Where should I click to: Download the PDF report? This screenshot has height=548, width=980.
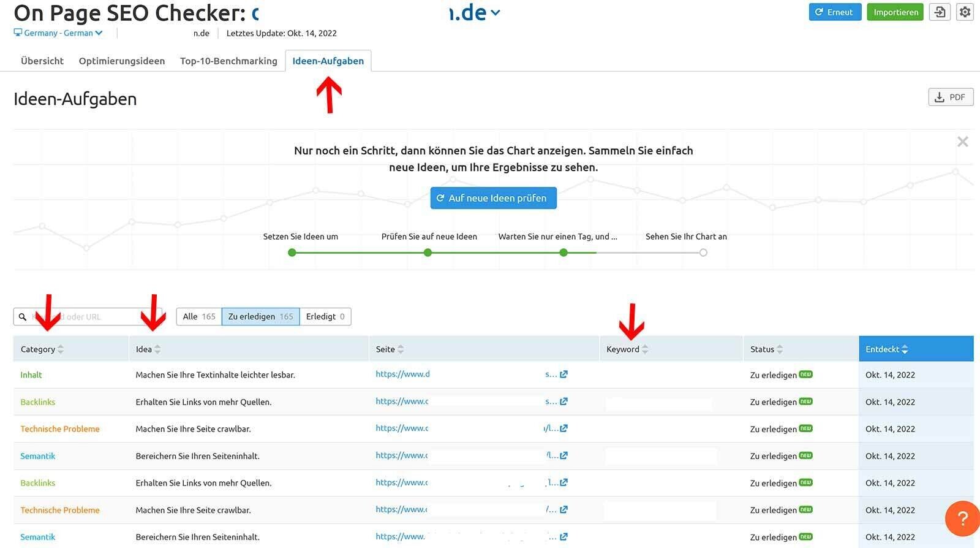click(x=950, y=97)
